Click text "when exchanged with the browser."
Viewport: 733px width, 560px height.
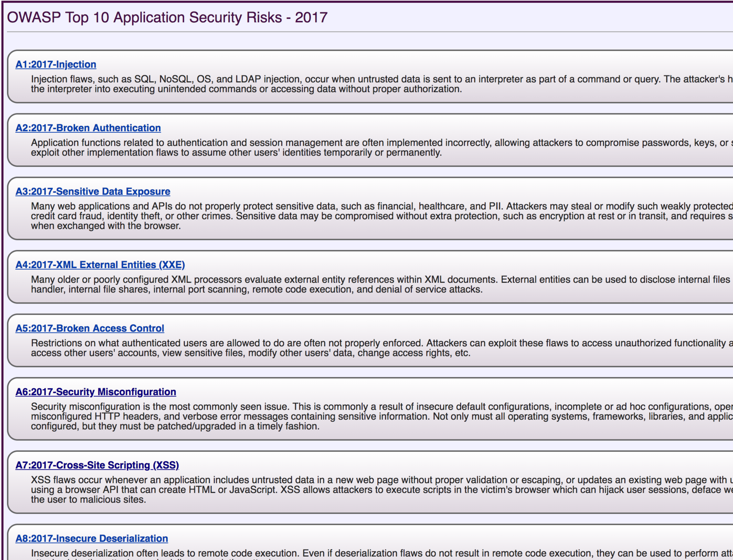pos(106,226)
